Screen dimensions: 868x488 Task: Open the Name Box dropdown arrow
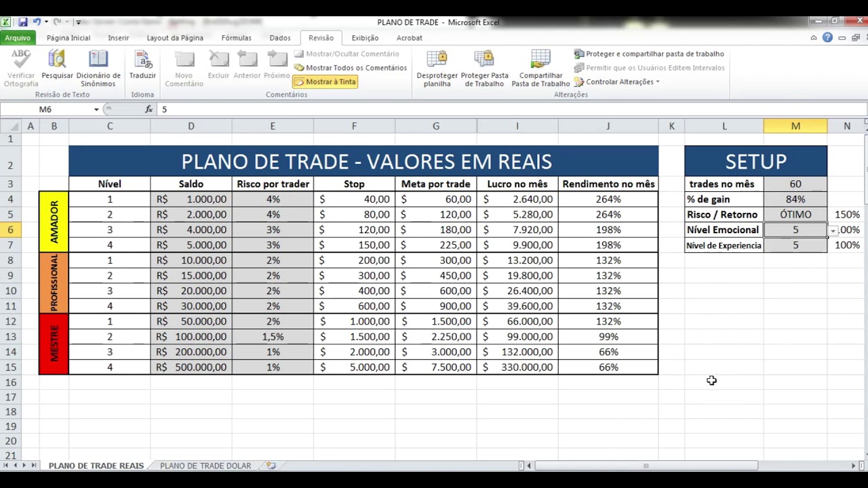[96, 109]
